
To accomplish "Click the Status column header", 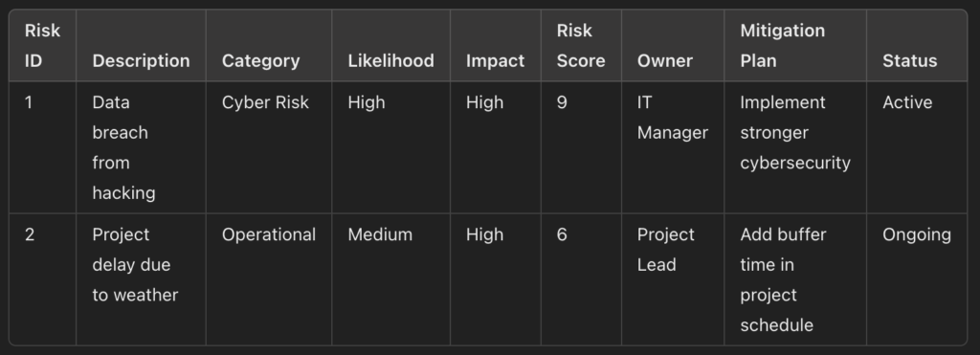I will coord(917,46).
